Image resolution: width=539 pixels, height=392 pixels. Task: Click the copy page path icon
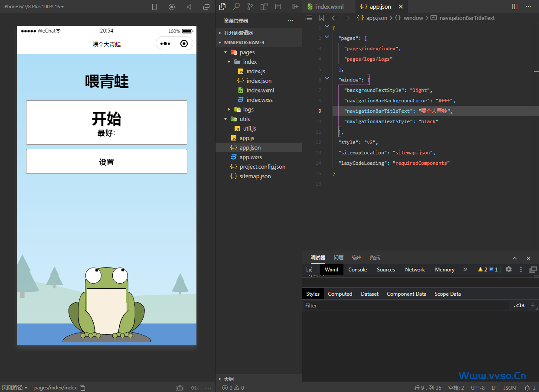[x=82, y=388]
